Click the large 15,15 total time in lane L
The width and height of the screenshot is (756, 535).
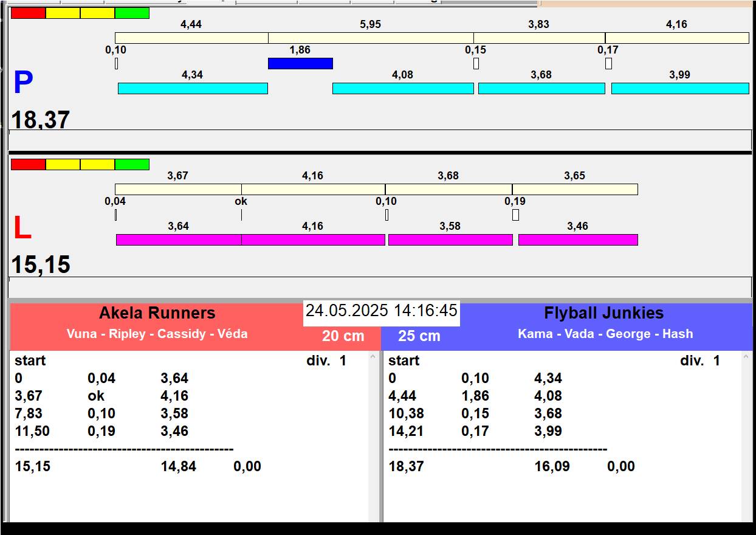pos(41,265)
